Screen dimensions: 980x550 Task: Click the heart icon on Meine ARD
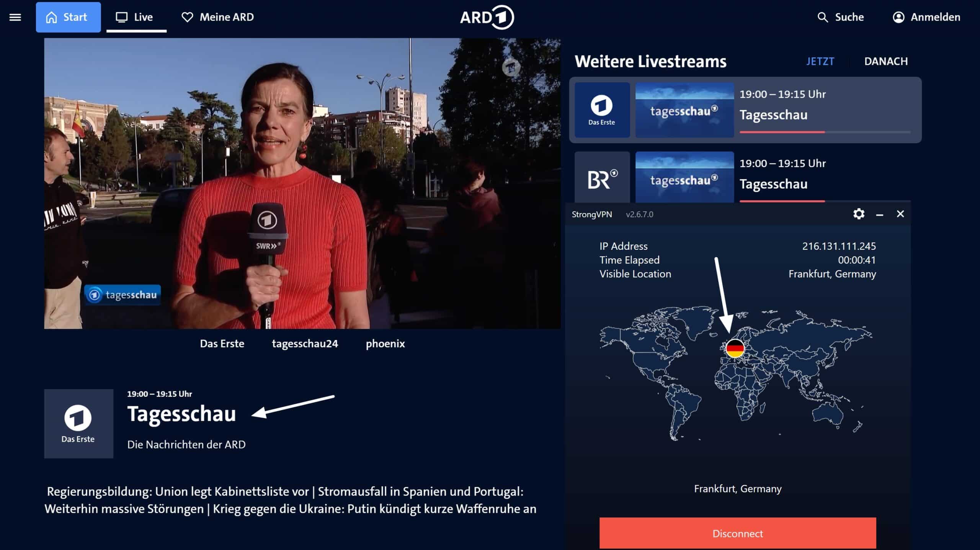187,17
